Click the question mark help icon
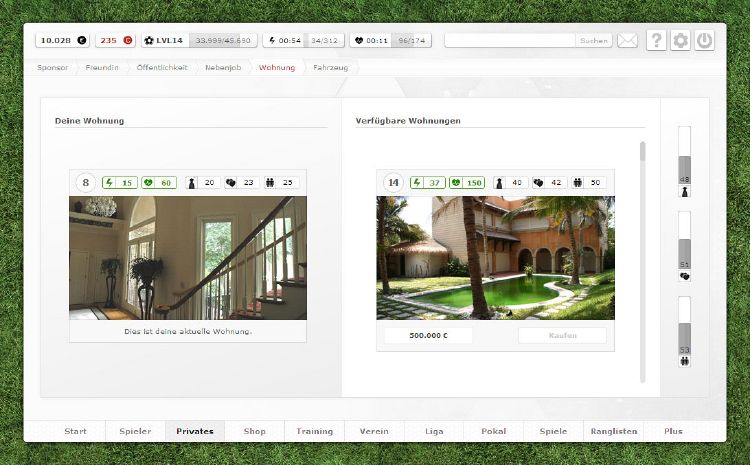This screenshot has width=750, height=465. [656, 41]
